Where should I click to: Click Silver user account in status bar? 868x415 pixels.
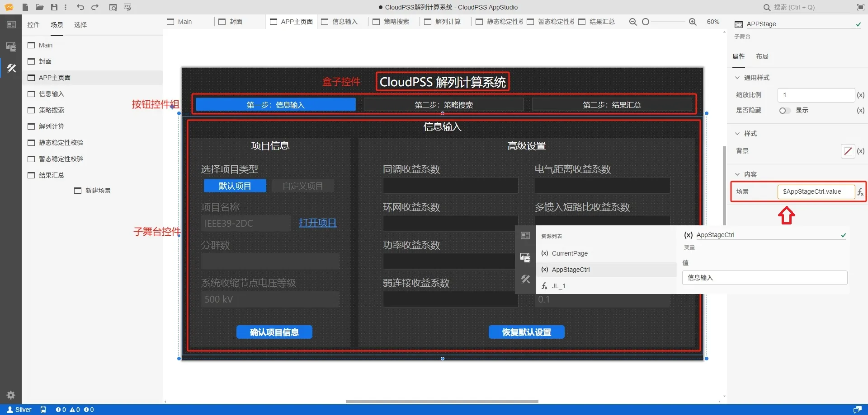19,410
